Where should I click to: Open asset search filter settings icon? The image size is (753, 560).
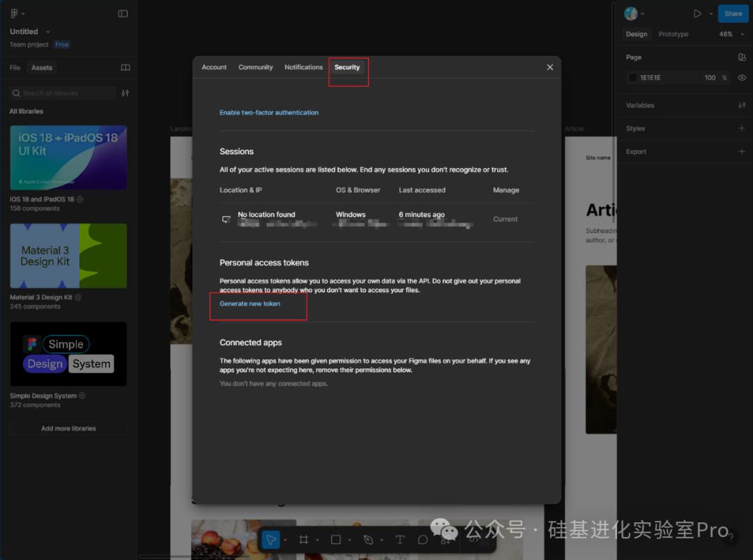coord(125,93)
